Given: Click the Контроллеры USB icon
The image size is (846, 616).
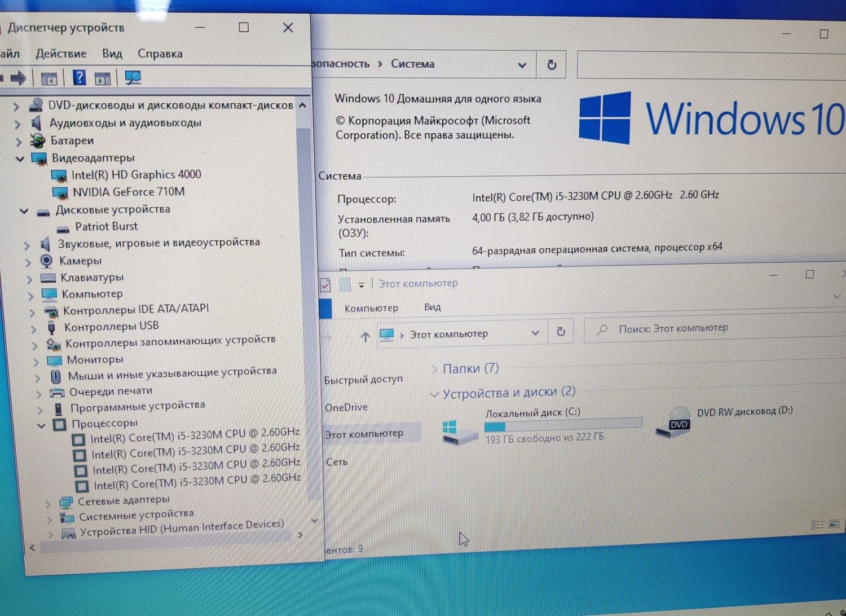Looking at the screenshot, I should coord(51,327).
